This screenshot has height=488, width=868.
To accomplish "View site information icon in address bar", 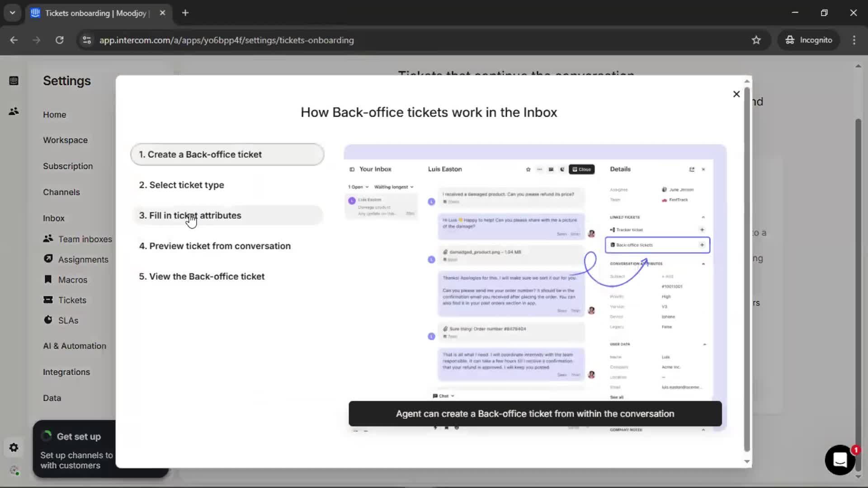I will 86,40.
